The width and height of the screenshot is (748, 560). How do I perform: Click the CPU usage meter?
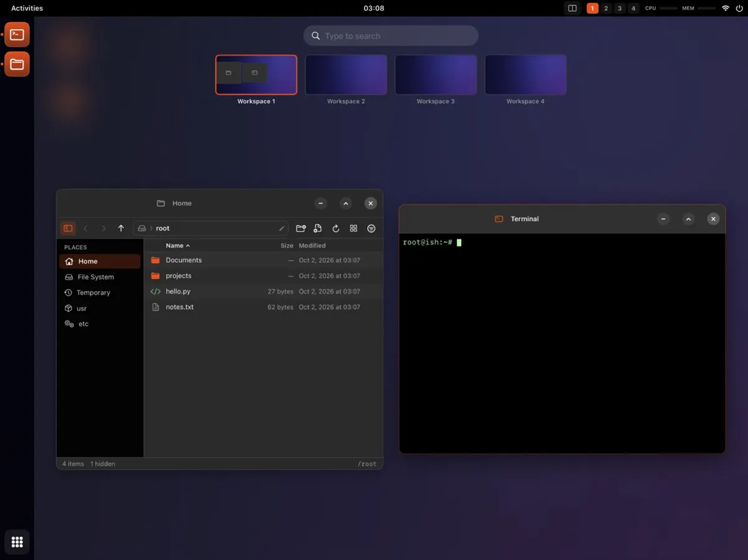[661, 8]
